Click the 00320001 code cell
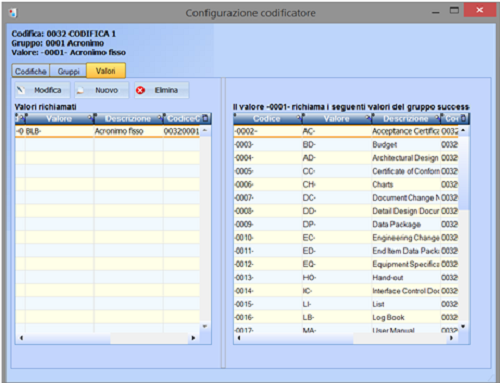Screen dimensions: 500x383 [x=181, y=131]
